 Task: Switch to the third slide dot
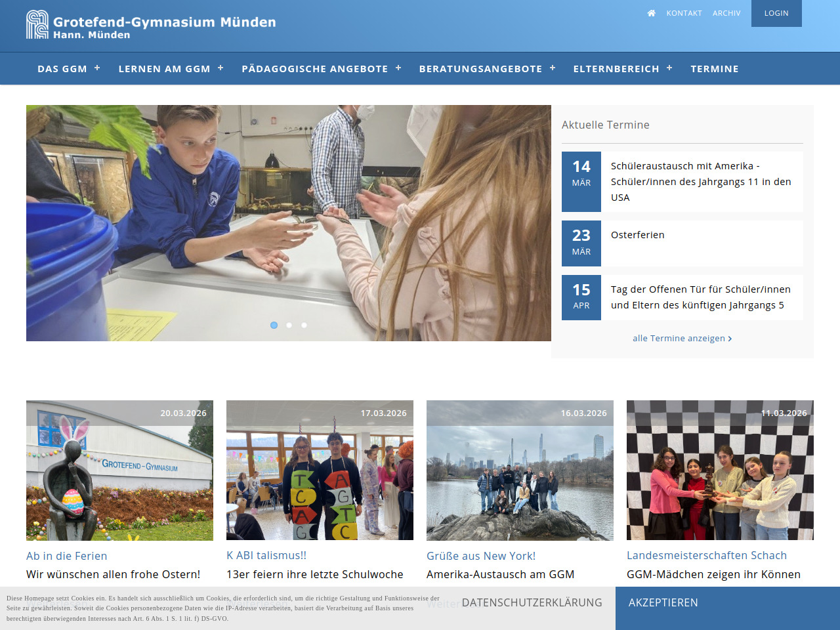point(304,325)
